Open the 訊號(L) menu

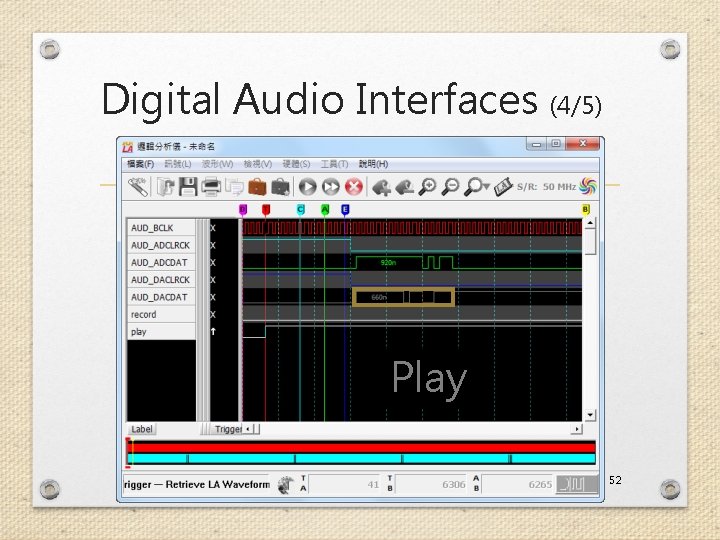tap(178, 164)
